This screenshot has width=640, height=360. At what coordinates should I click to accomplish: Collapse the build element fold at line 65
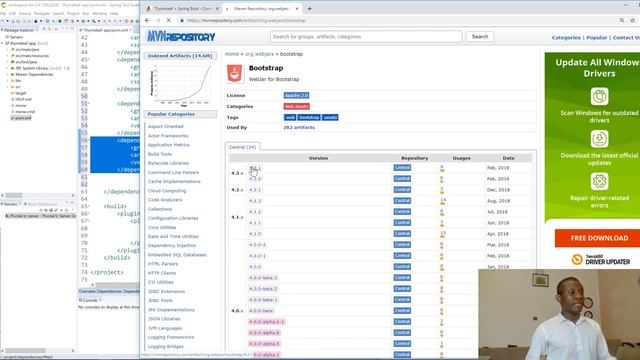(89, 207)
